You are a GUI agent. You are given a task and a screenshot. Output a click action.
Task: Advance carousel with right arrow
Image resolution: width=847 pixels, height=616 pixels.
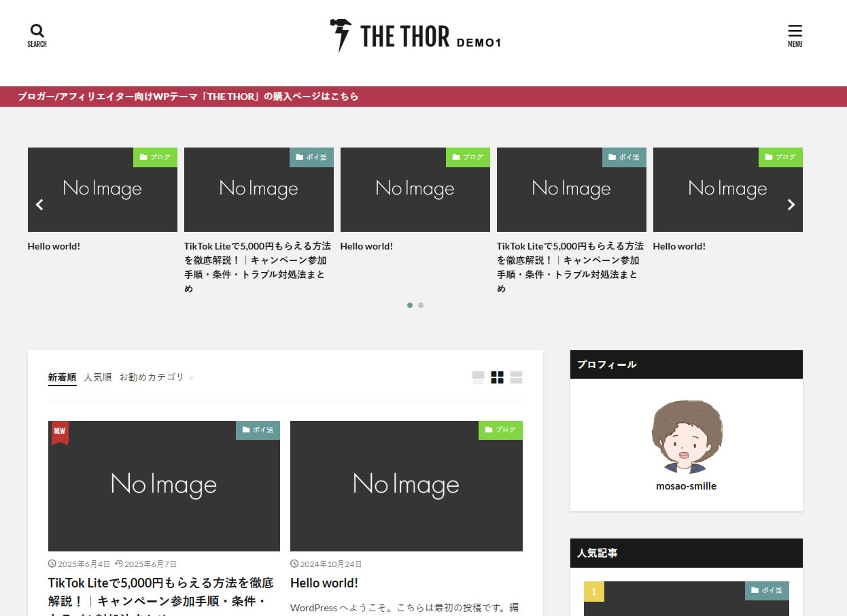click(791, 205)
